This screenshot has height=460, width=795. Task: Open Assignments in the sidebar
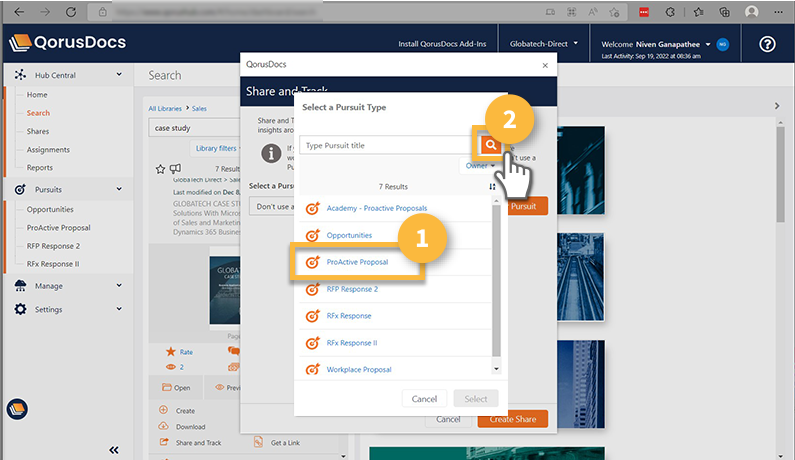point(48,149)
